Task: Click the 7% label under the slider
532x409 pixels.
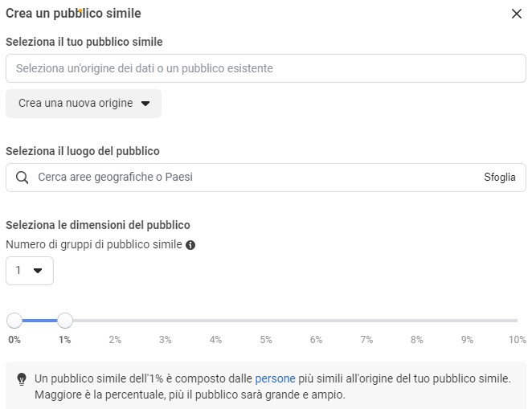Action: tap(366, 340)
